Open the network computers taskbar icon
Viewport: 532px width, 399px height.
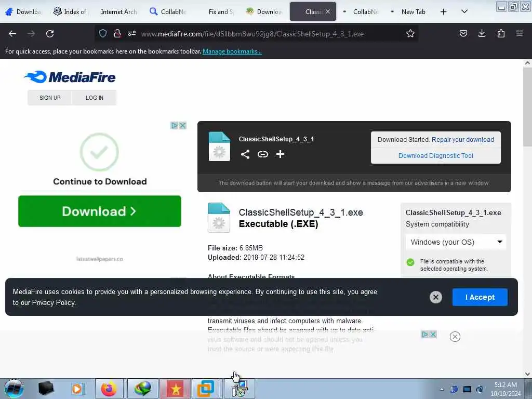240,389
